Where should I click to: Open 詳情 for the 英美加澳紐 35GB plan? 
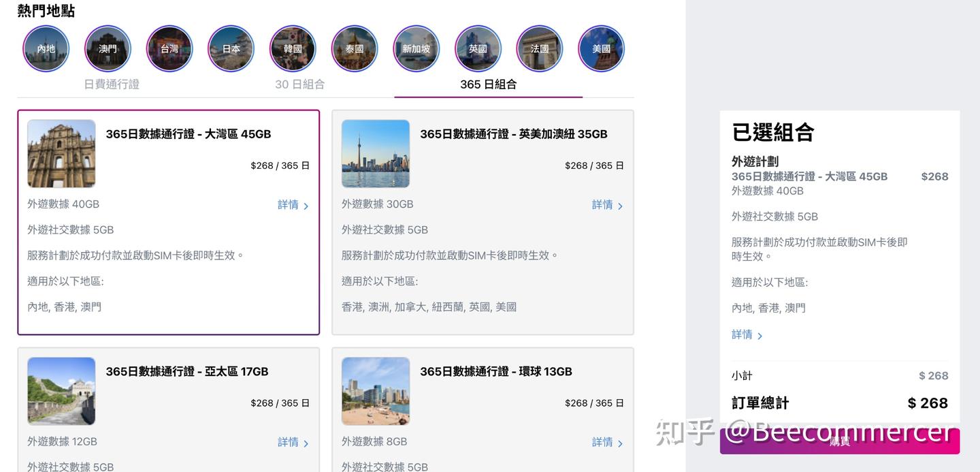(608, 205)
